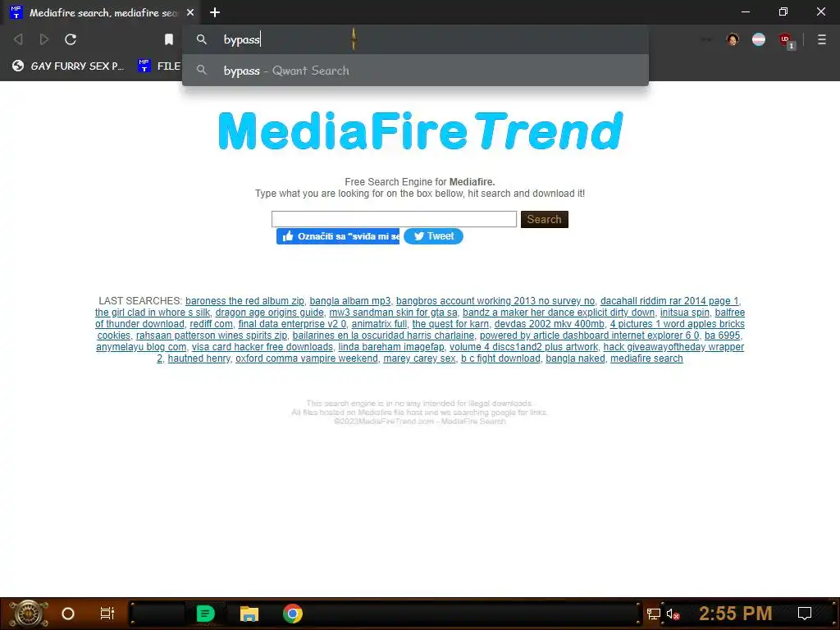Open the uBlock Origin extension icon
840x630 pixels.
tap(786, 40)
